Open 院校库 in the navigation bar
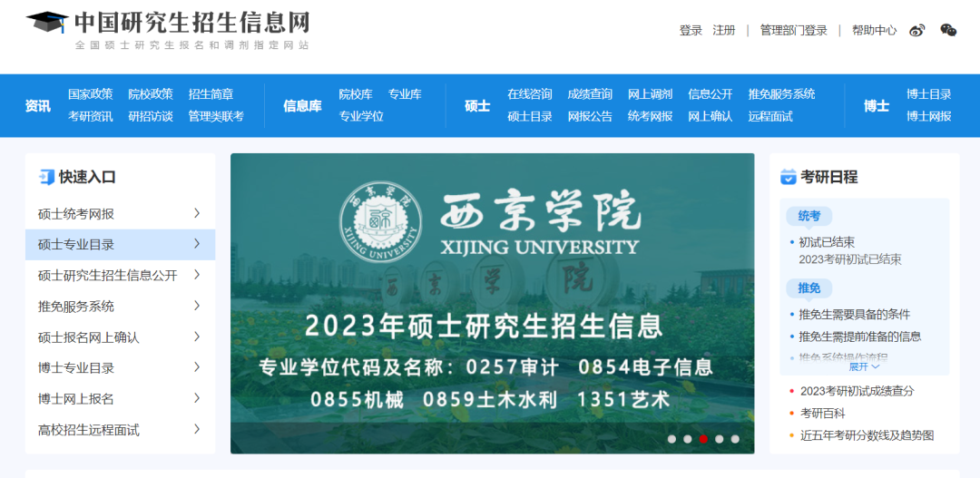 356,94
